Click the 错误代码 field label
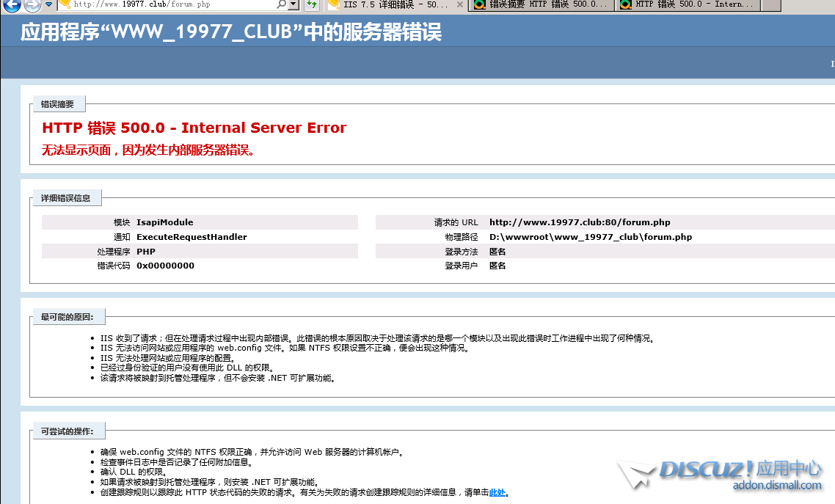Screen dimensions: 835x504 [114, 266]
